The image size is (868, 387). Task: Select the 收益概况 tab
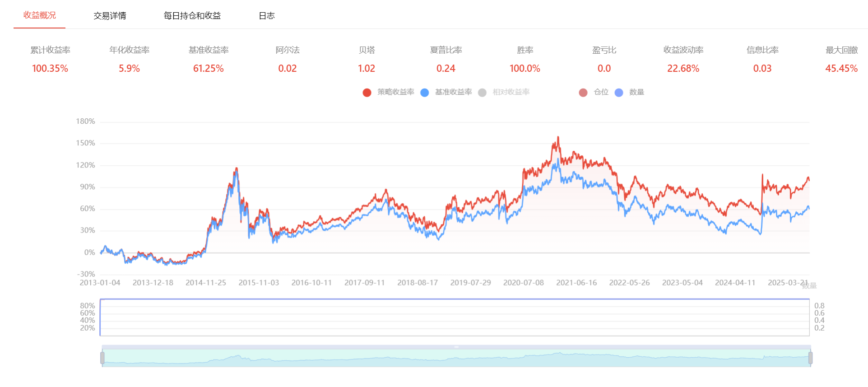[40, 15]
